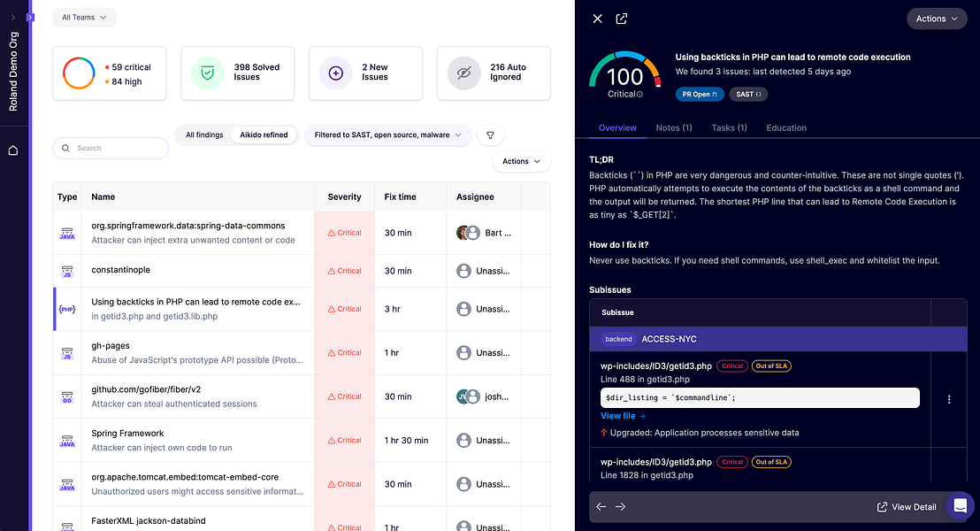
Task: Click Critical badge for line 1828 subissue
Action: pyautogui.click(x=731, y=462)
